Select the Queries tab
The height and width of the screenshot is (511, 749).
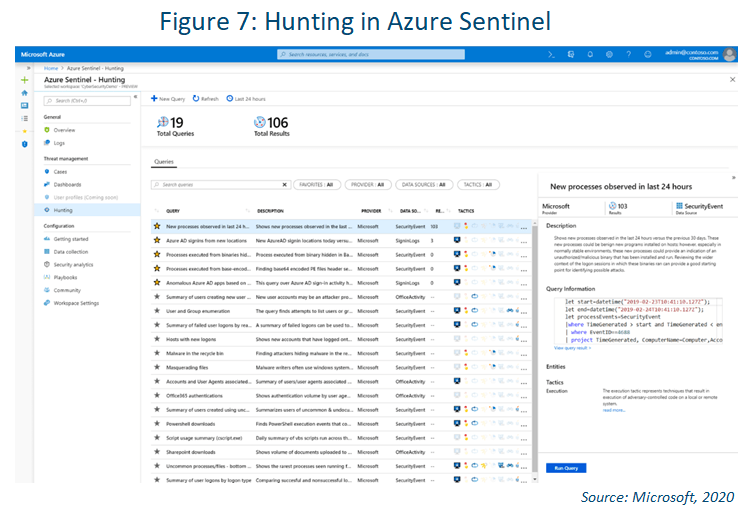pos(164,162)
